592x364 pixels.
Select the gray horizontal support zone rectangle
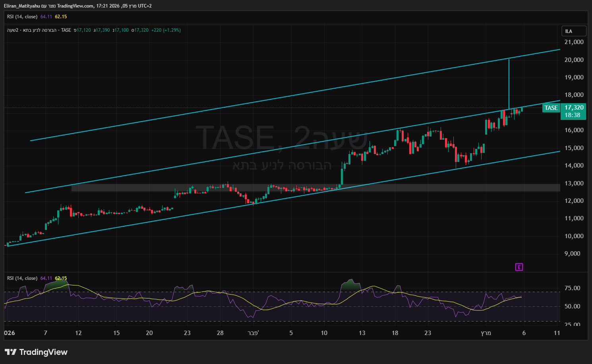pos(316,187)
